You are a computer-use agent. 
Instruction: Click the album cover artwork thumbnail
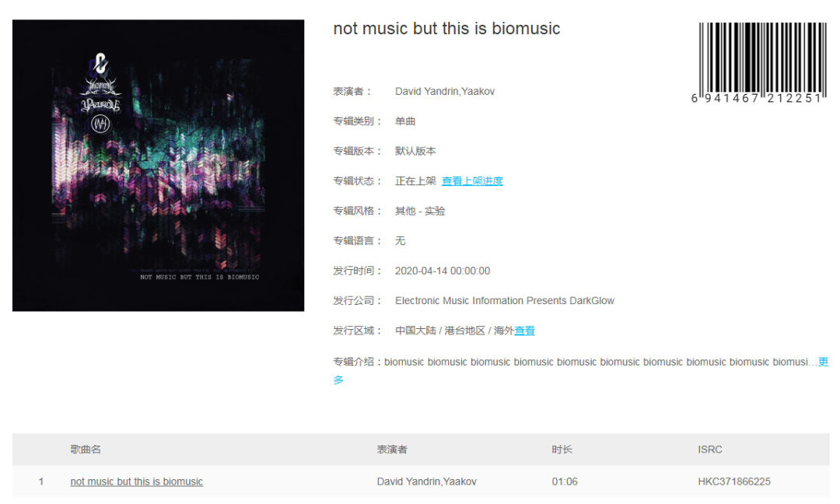click(x=158, y=166)
